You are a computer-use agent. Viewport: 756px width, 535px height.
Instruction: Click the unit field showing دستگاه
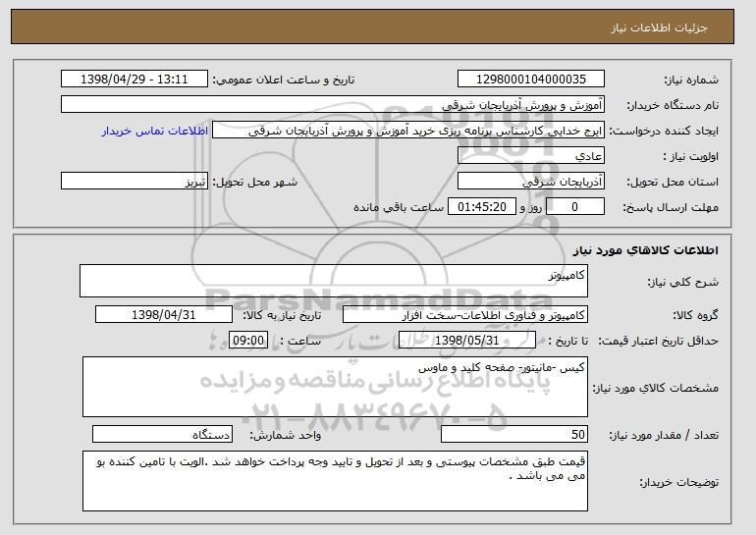coord(162,434)
